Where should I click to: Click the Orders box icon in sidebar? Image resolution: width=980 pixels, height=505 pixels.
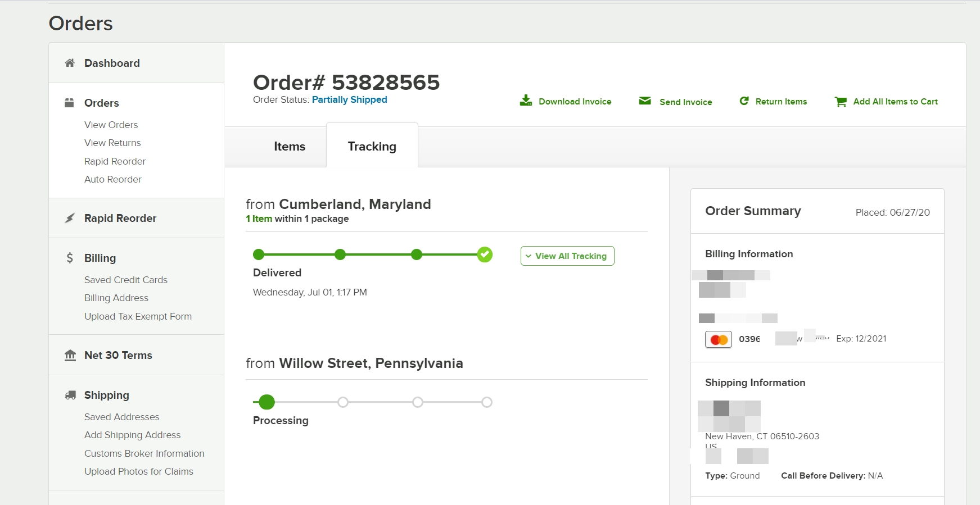point(70,103)
